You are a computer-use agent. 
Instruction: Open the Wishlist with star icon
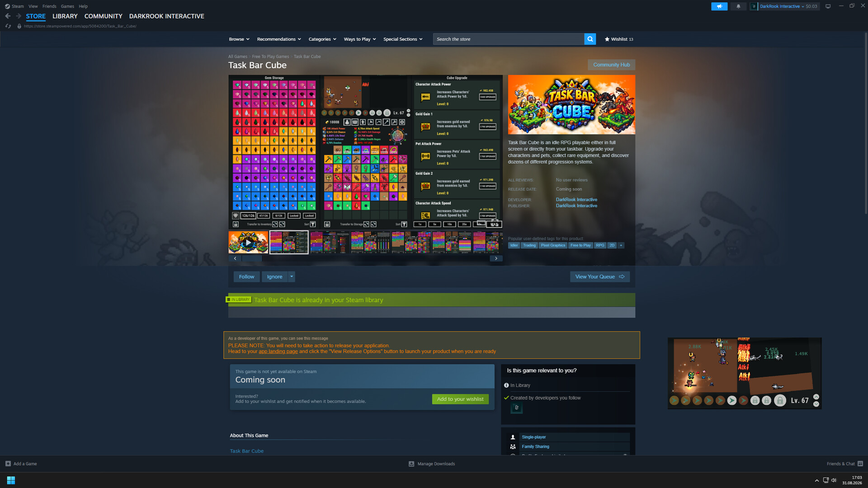coord(619,39)
